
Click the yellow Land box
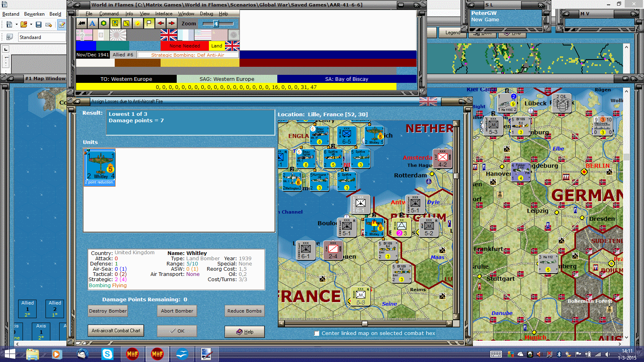217,45
